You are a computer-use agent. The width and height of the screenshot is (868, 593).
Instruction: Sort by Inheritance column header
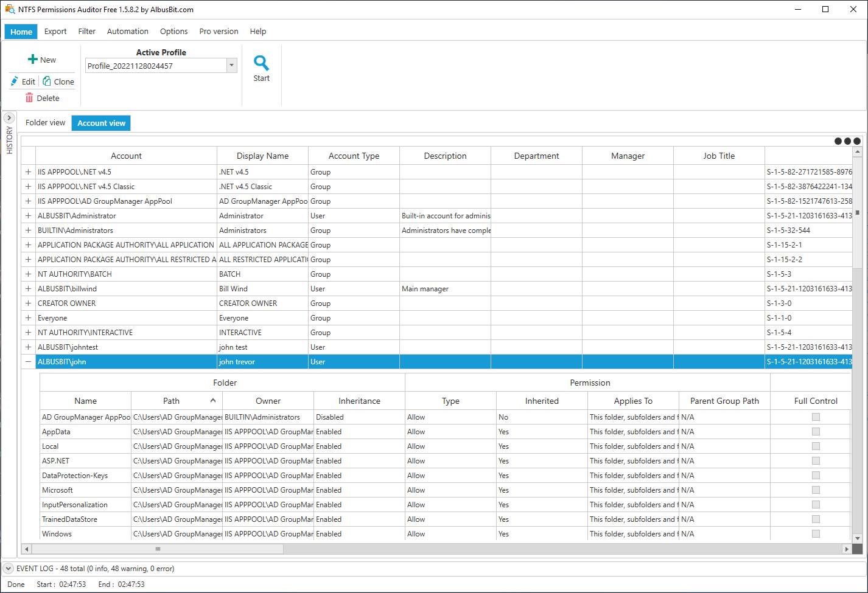pos(360,401)
